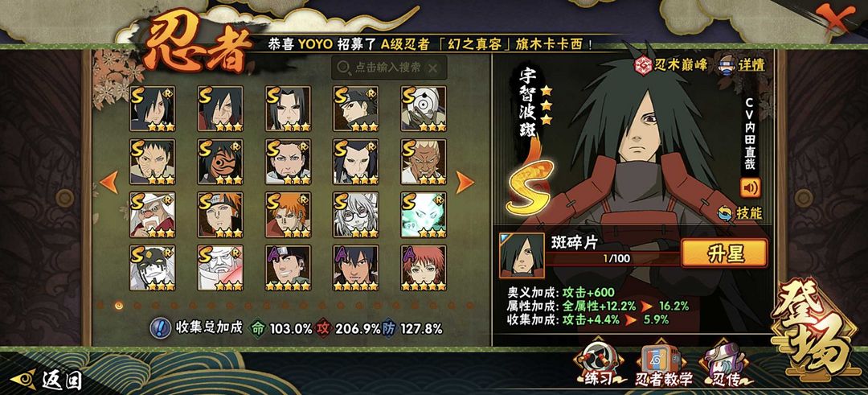868x395 pixels.
Task: Open the 忍传 scroll icon
Action: click(x=726, y=363)
